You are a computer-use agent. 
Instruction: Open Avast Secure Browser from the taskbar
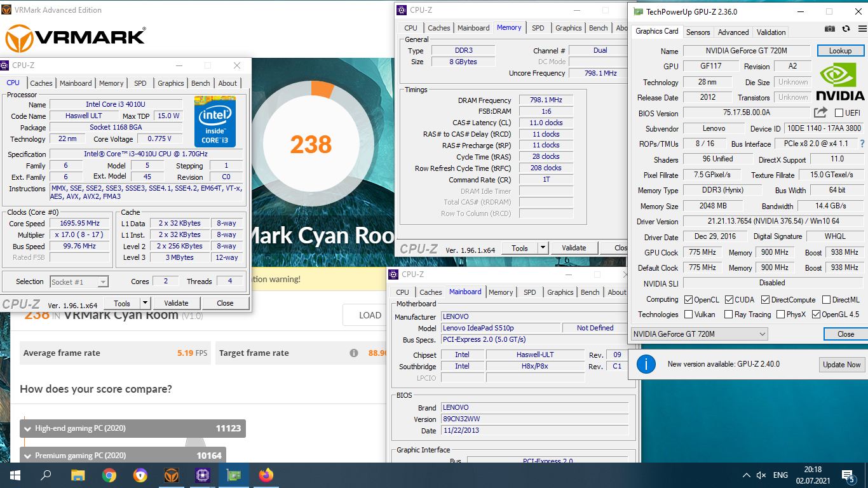pyautogui.click(x=140, y=475)
